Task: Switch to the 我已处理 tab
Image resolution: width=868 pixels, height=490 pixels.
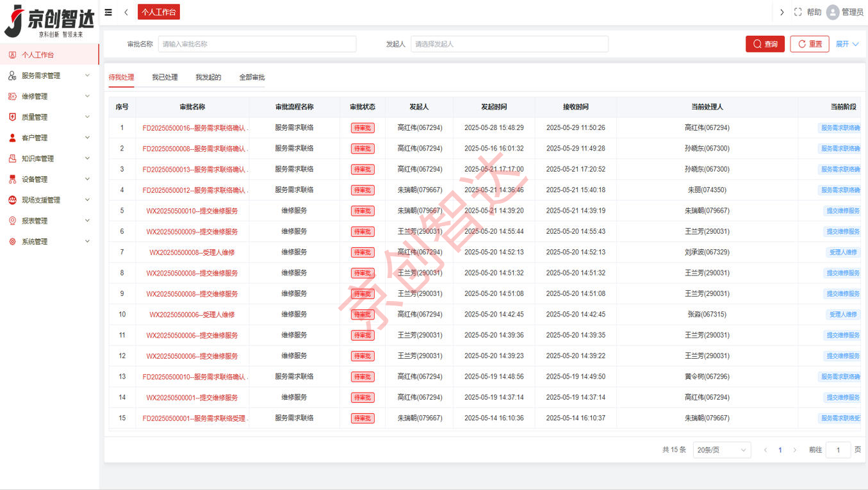Action: [165, 78]
